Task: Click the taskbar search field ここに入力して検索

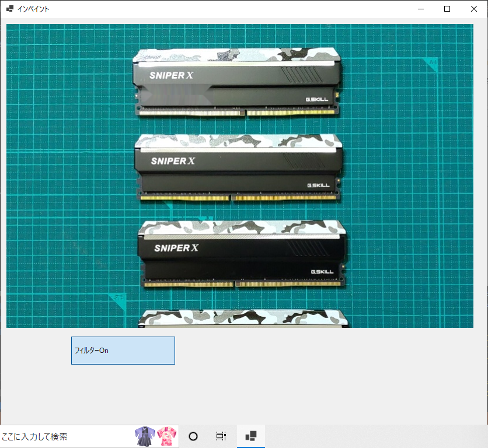Action: click(x=89, y=436)
